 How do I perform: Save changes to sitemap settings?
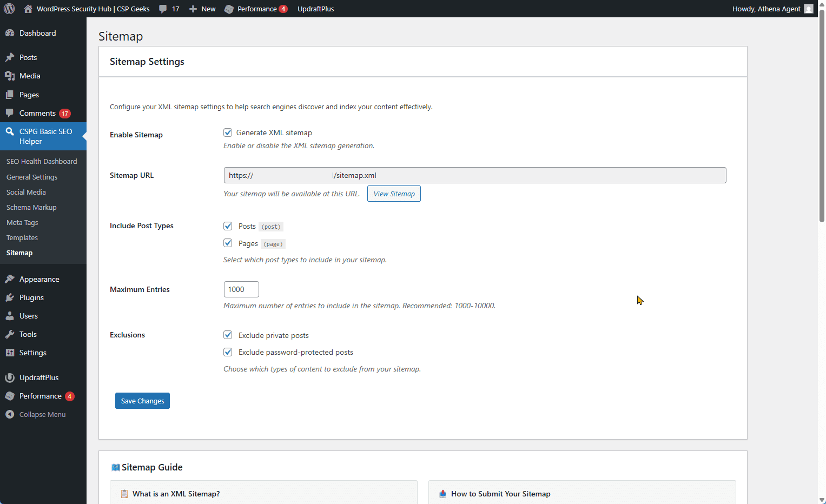click(142, 400)
